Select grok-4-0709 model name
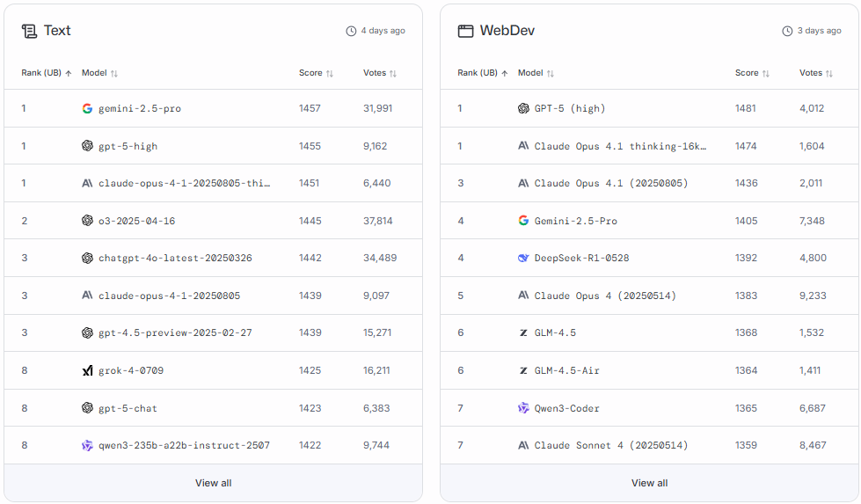 (131, 370)
